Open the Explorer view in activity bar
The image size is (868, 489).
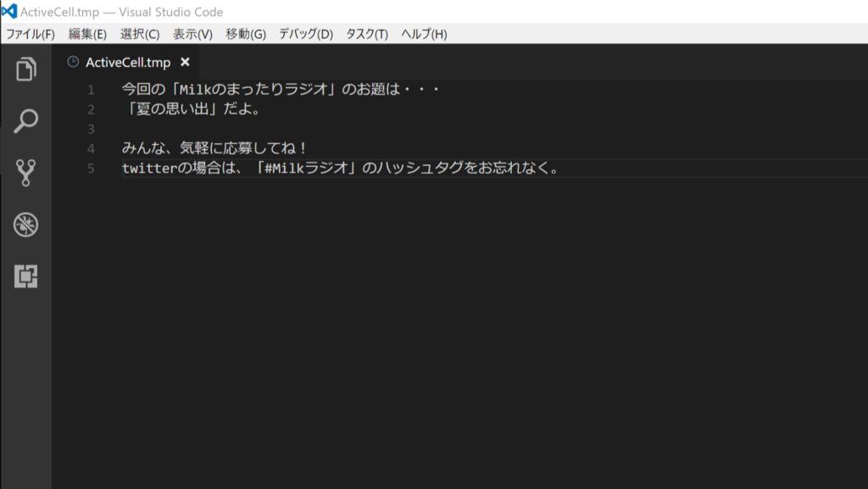coord(26,69)
